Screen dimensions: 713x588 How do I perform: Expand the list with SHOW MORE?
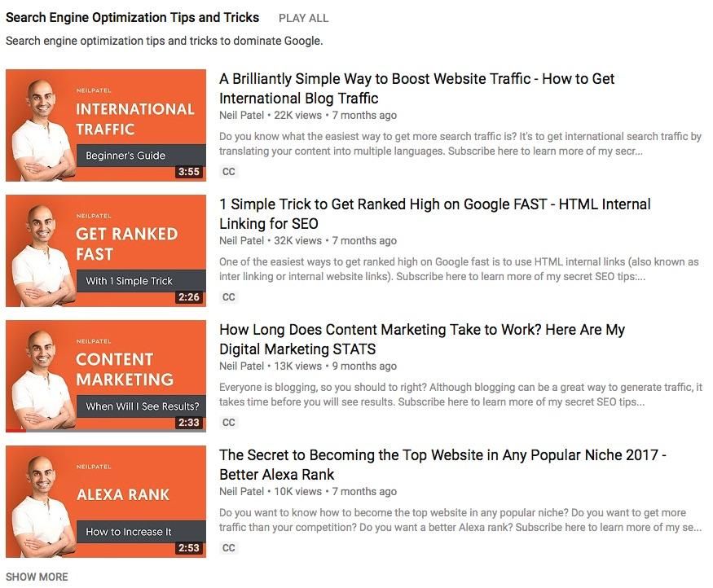(x=36, y=576)
